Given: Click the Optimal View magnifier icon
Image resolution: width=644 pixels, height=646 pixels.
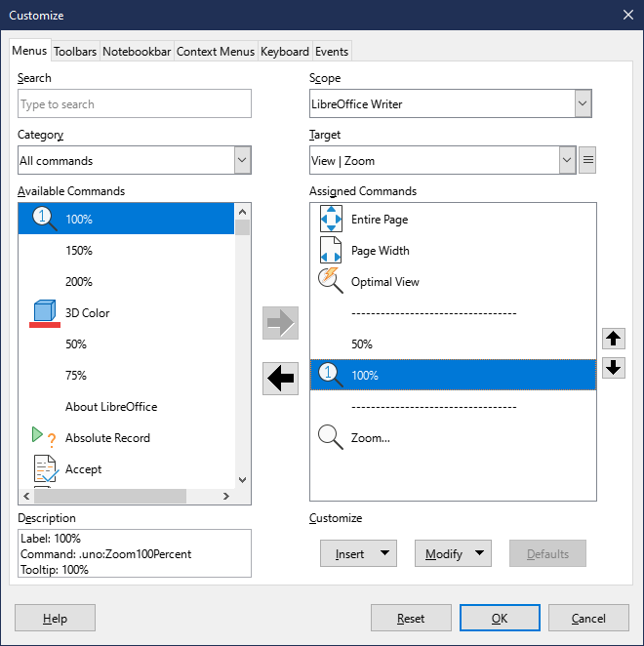Looking at the screenshot, I should tap(331, 281).
